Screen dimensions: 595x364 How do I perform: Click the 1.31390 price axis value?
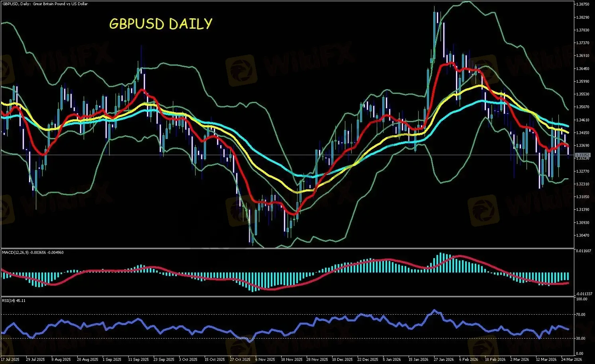click(x=582, y=210)
